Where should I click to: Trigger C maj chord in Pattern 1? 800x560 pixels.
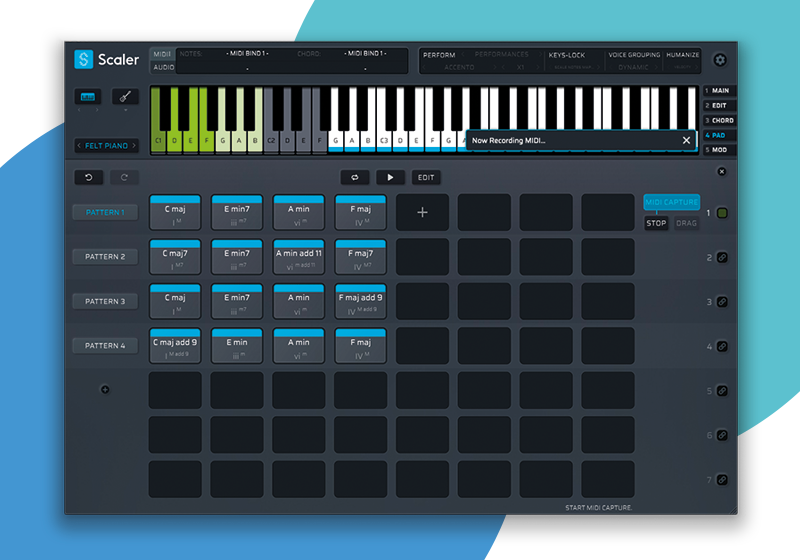pos(175,212)
